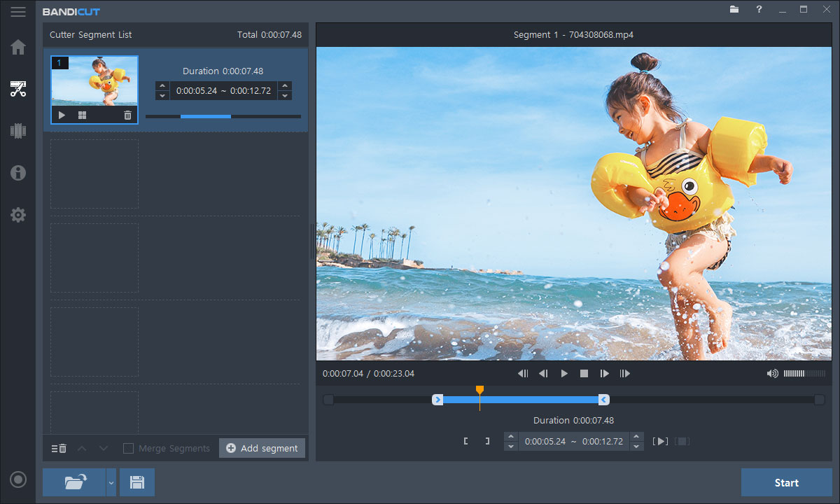Open the recent files folder icon in titlebar

[x=733, y=10]
